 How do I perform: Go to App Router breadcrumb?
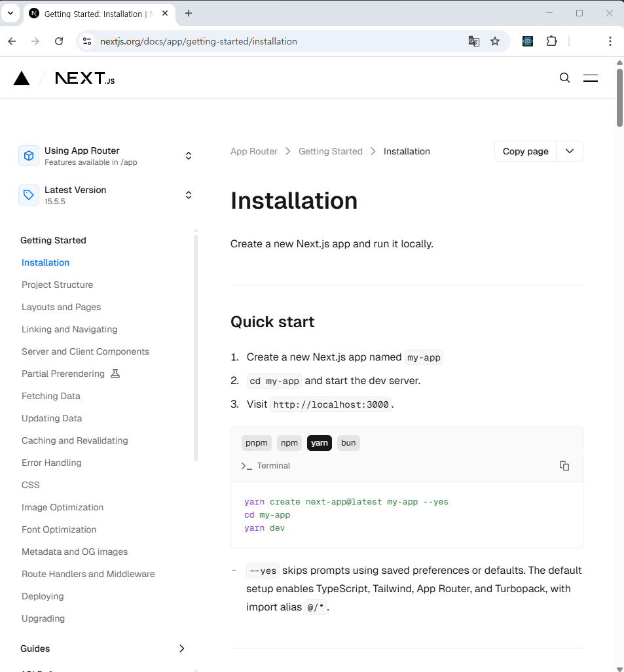coord(254,151)
